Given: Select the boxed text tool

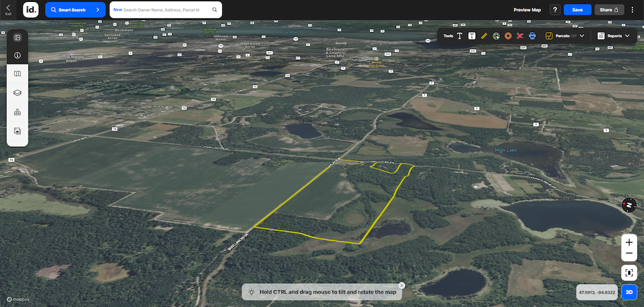Looking at the screenshot, I should 472,36.
